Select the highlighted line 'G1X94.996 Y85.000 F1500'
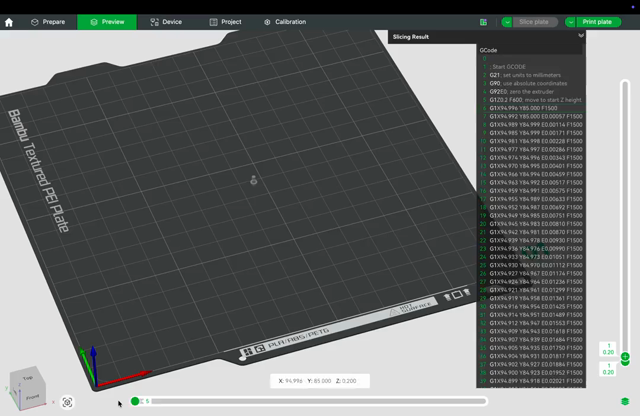This screenshot has width=640, height=416. [x=531, y=108]
